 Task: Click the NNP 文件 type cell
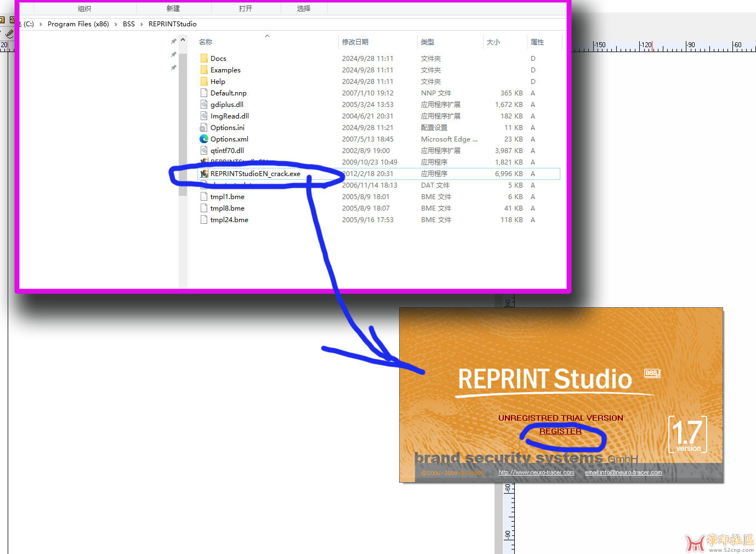(x=436, y=93)
